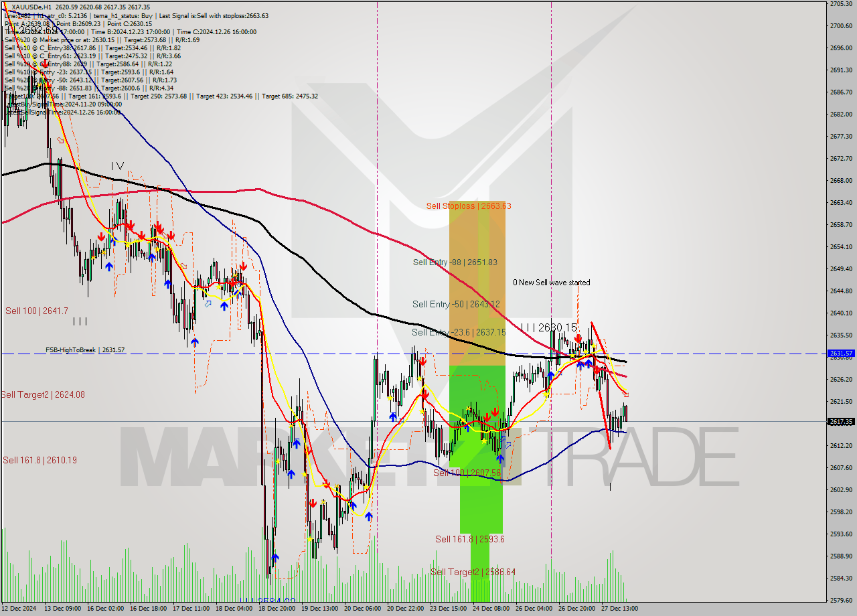
Task: Click the 2644.80 price axis value
Action: coord(841,291)
